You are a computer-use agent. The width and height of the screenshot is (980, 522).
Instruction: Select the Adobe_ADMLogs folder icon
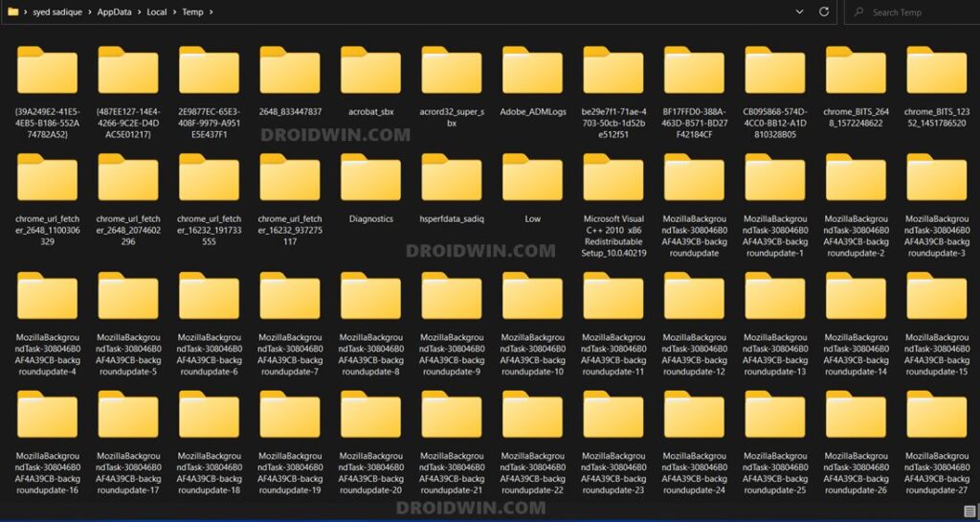532,70
